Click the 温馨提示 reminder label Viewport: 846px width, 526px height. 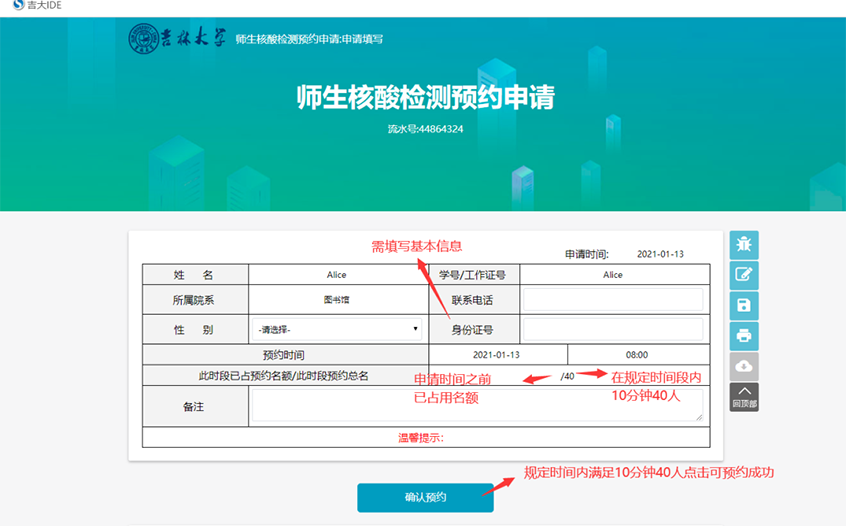(x=421, y=438)
